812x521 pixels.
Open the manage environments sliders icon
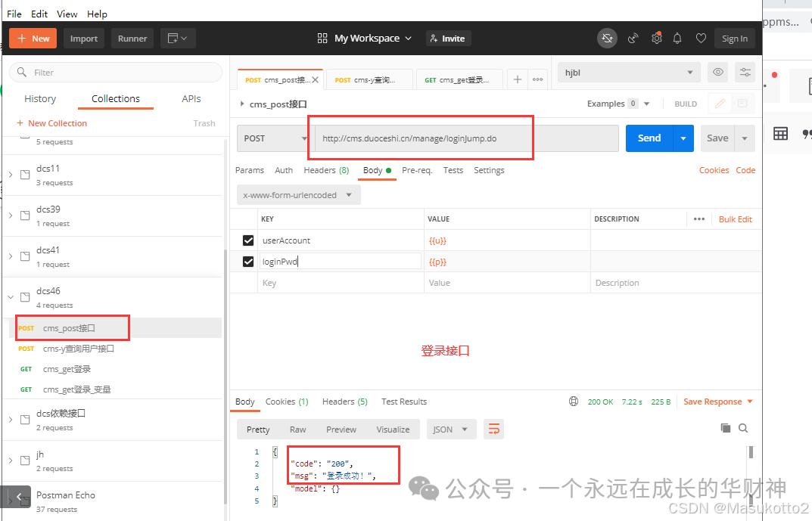pos(745,73)
